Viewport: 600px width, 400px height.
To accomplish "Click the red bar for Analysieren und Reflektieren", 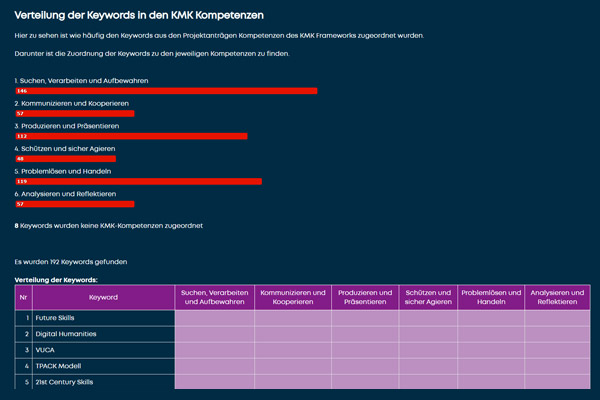I will pos(74,204).
